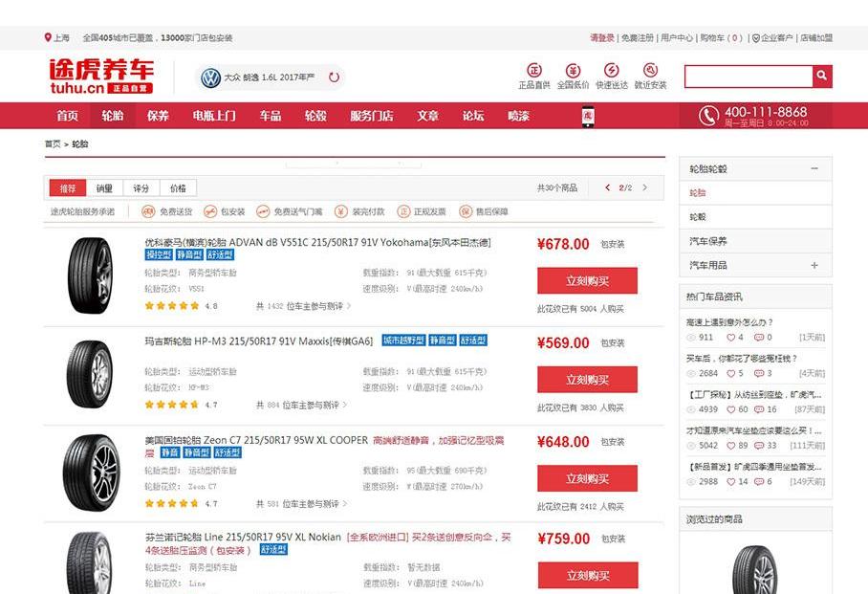Click comment icon on 买车后 article row
Image resolution: width=868 pixels, height=594 pixels.
pos(759,373)
